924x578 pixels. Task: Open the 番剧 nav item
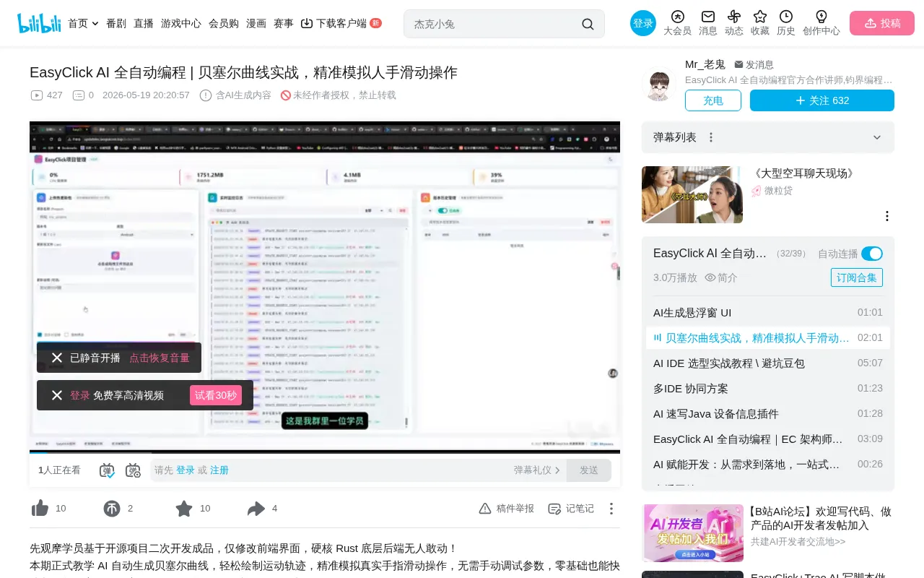116,23
